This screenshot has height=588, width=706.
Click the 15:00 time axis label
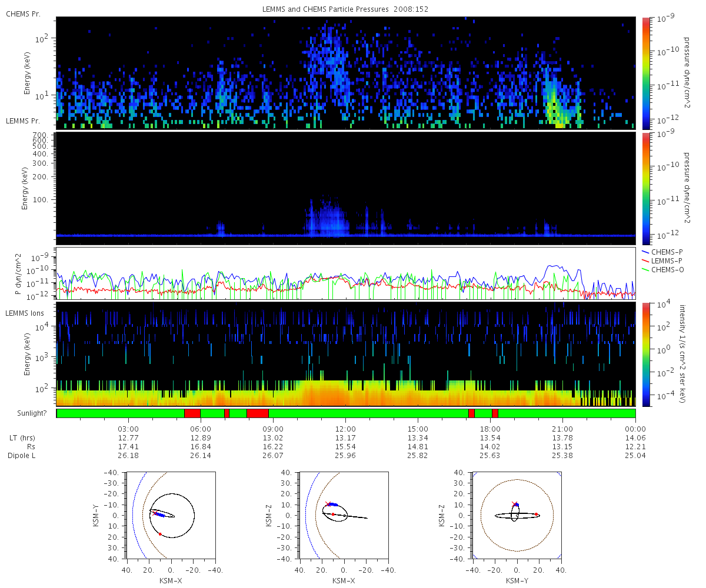pos(418,429)
